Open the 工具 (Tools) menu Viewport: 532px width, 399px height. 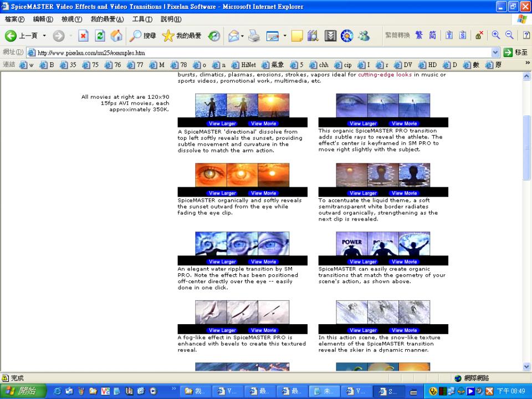coord(142,19)
